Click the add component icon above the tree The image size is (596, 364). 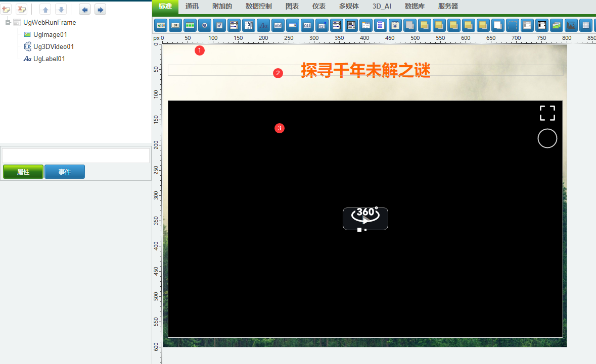click(x=7, y=9)
